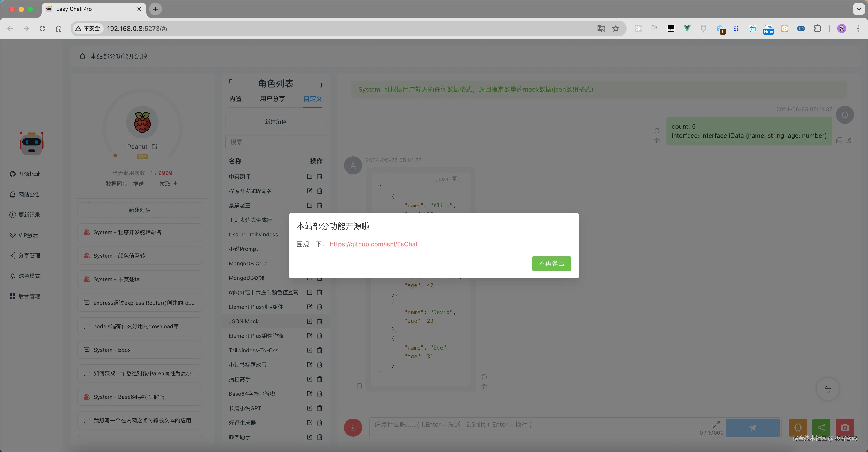Edit the JSON Mock role with pencil icon

coord(309,321)
